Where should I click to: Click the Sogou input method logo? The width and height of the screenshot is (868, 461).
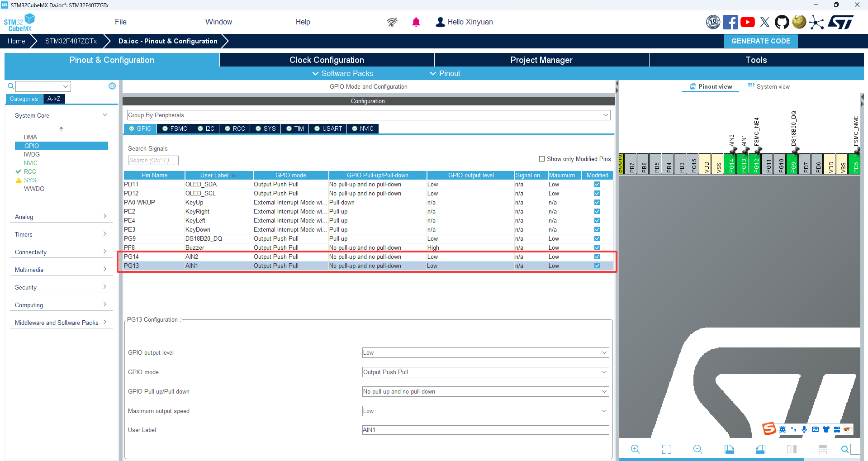pos(769,429)
